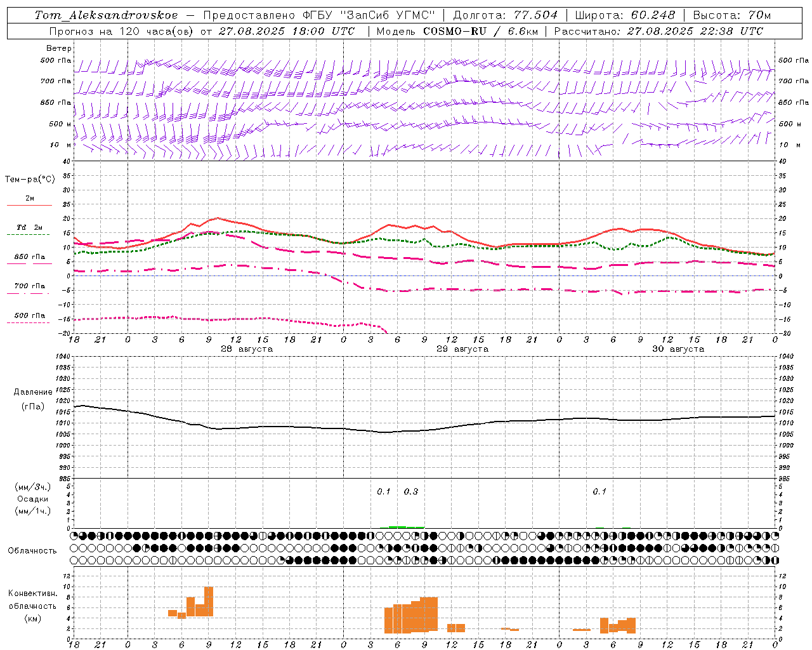
Task: Click the 0.1 precipitation value next to 0.3
Action: tap(384, 491)
